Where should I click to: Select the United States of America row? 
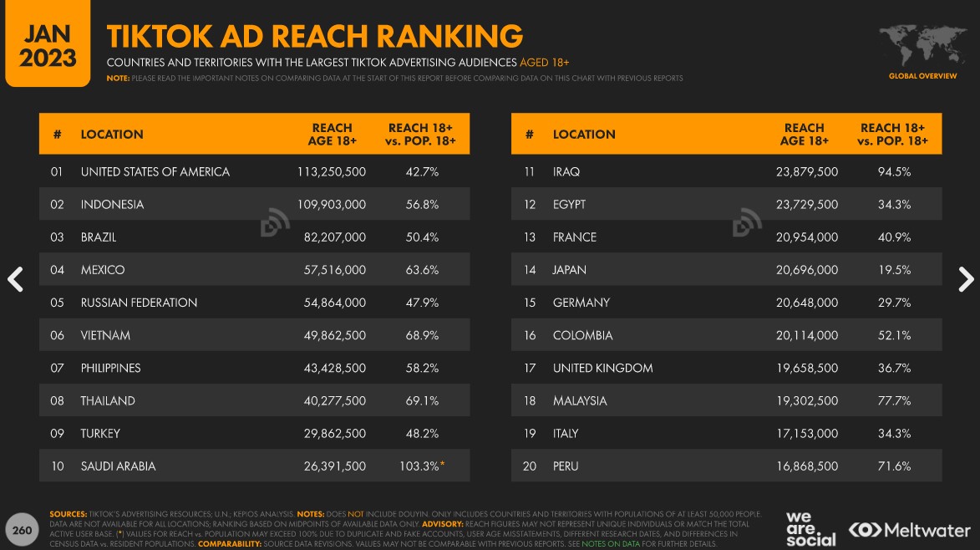(x=254, y=171)
